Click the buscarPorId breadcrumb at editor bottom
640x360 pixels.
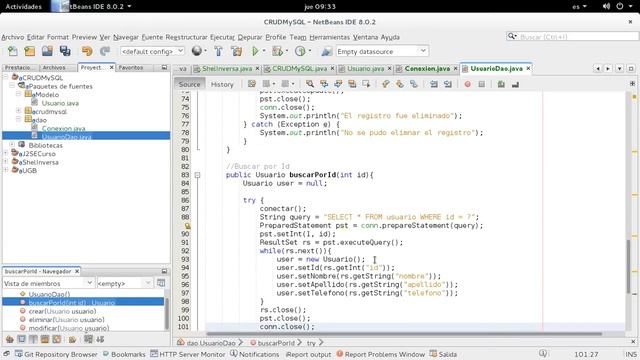point(276,343)
